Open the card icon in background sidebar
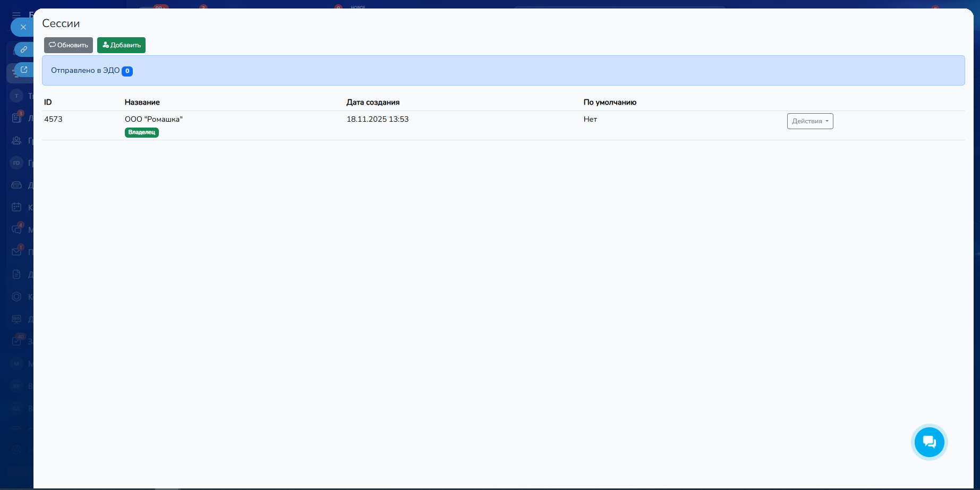This screenshot has height=490, width=980. (17, 185)
